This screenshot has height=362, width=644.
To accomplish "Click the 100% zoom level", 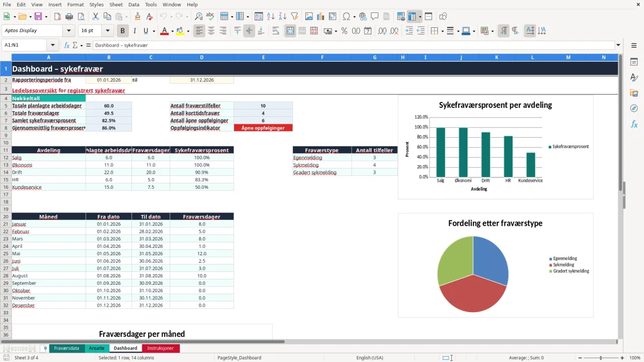I will [634, 358].
